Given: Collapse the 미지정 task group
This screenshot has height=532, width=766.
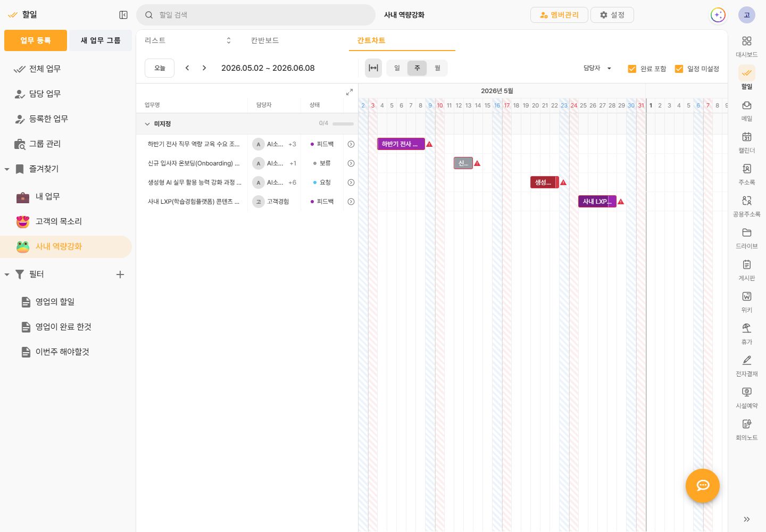Looking at the screenshot, I should [147, 124].
